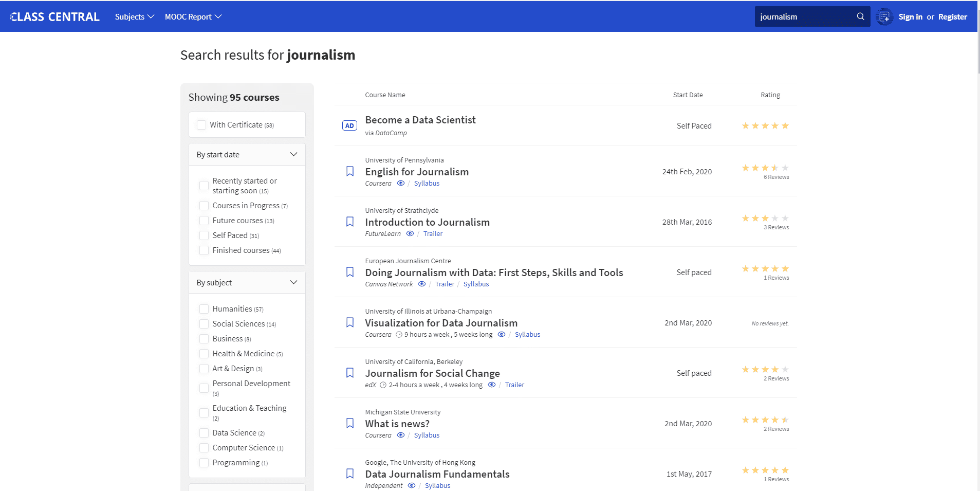
Task: Click the eye icon for English for Journalism
Action: 401,183
